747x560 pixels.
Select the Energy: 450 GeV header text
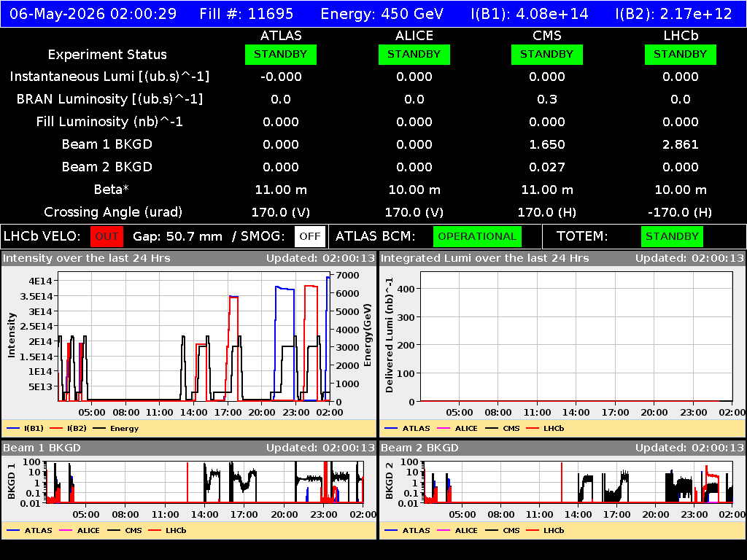click(382, 13)
